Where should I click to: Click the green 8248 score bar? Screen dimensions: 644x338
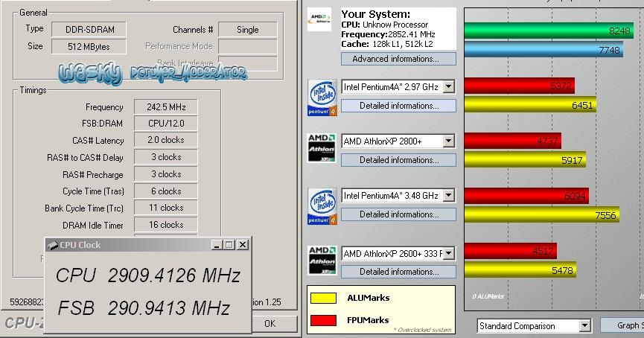pos(549,31)
